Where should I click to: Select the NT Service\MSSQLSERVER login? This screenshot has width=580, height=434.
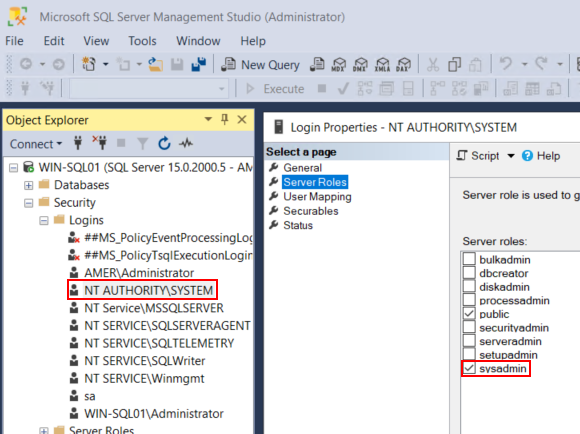click(154, 308)
